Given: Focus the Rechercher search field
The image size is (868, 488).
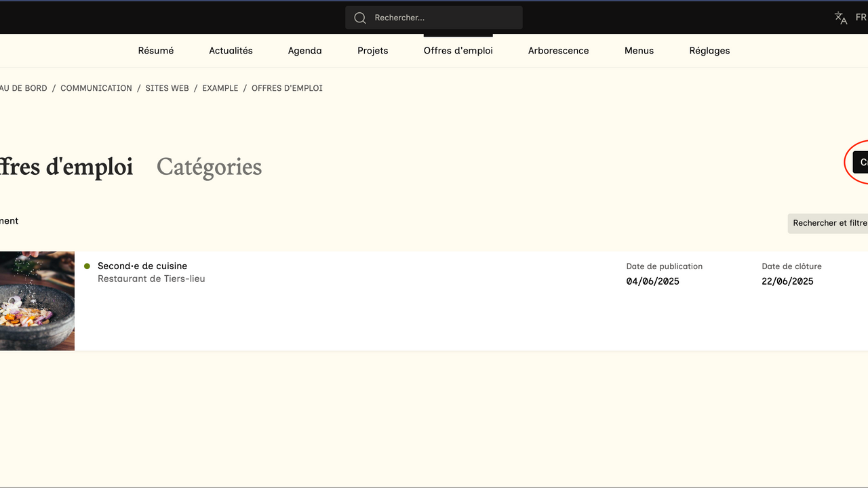Looking at the screenshot, I should point(441,18).
